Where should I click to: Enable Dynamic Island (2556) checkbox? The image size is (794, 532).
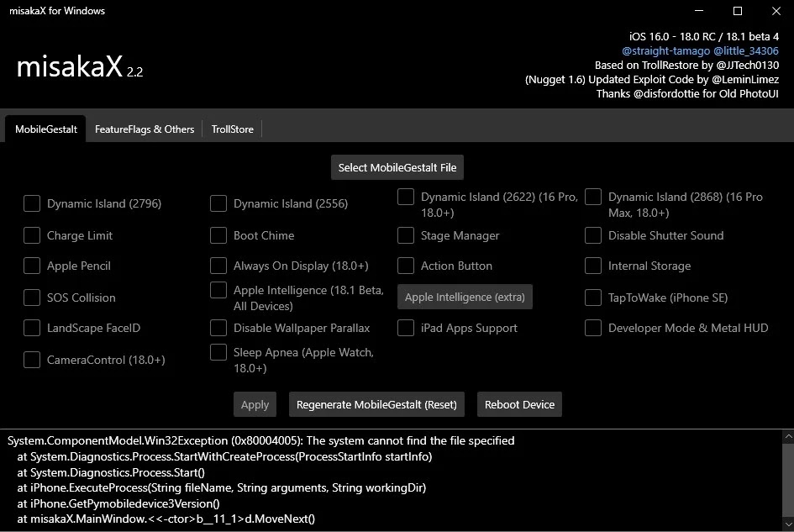(218, 203)
